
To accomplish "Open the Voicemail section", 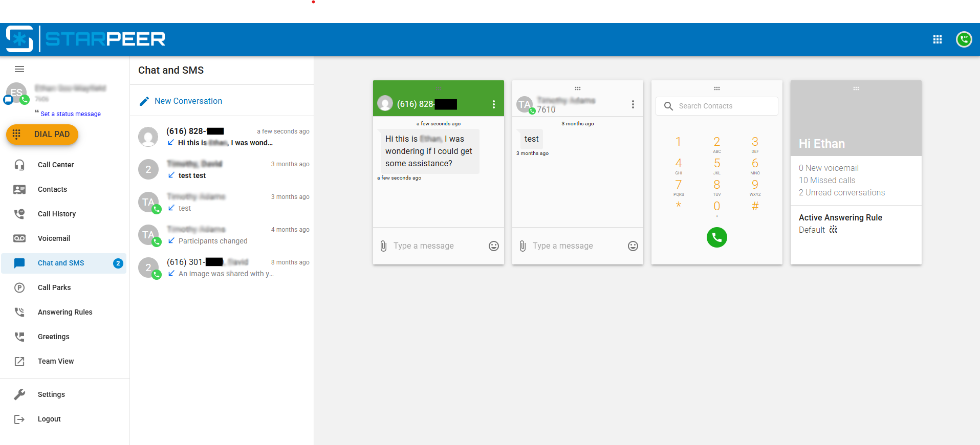I will [x=54, y=238].
